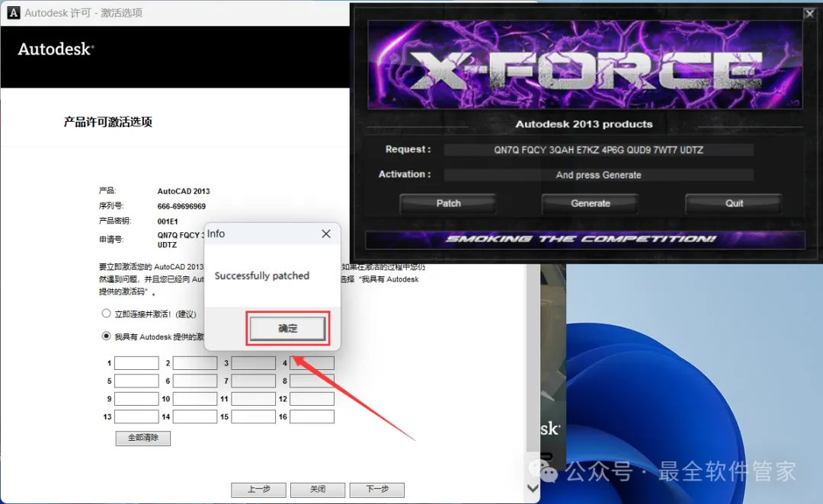This screenshot has height=504, width=823.
Task: Confirm the patch with the 确定 button
Action: (287, 328)
